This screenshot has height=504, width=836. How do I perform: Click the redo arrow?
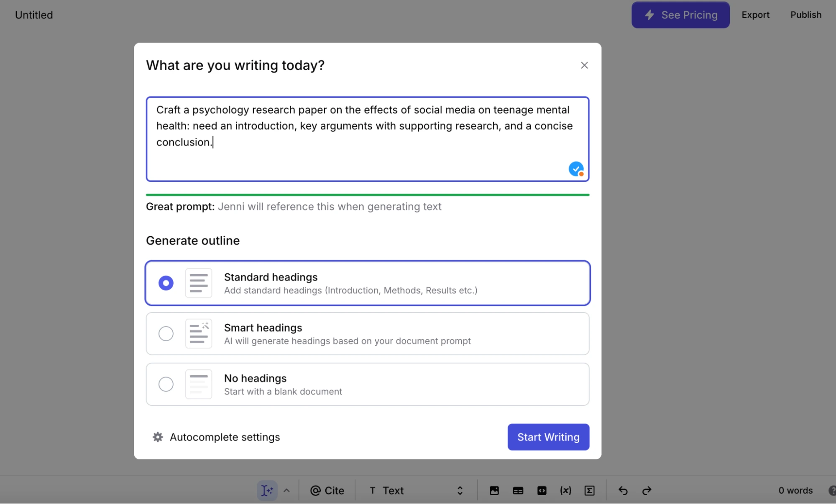(x=647, y=490)
